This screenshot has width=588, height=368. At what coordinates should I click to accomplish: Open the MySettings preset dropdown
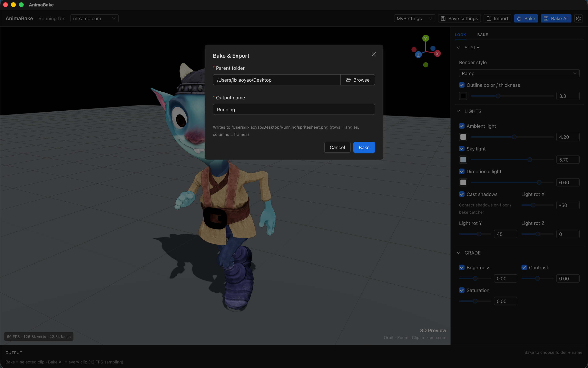pyautogui.click(x=414, y=18)
